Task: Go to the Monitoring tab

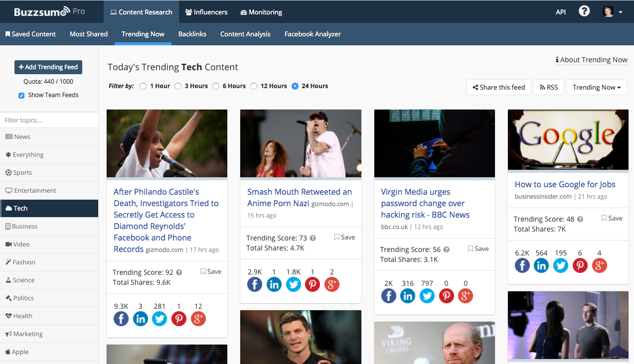Action: pyautogui.click(x=261, y=12)
